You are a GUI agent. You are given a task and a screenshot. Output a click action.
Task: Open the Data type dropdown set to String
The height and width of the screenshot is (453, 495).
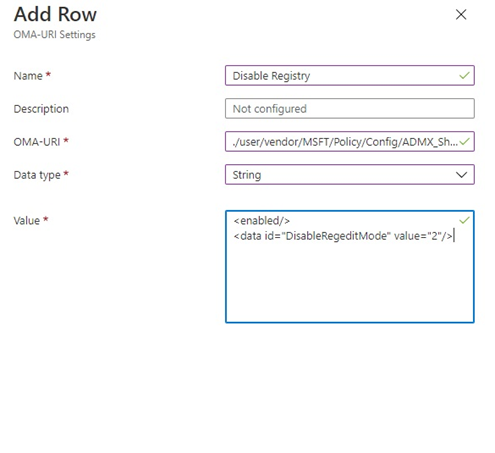349,175
